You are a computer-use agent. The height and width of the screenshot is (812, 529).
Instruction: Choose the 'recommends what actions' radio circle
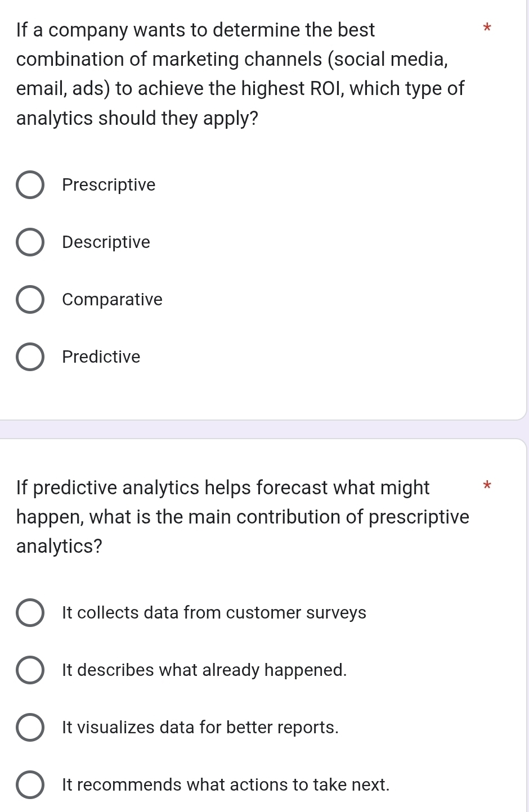coord(30,785)
